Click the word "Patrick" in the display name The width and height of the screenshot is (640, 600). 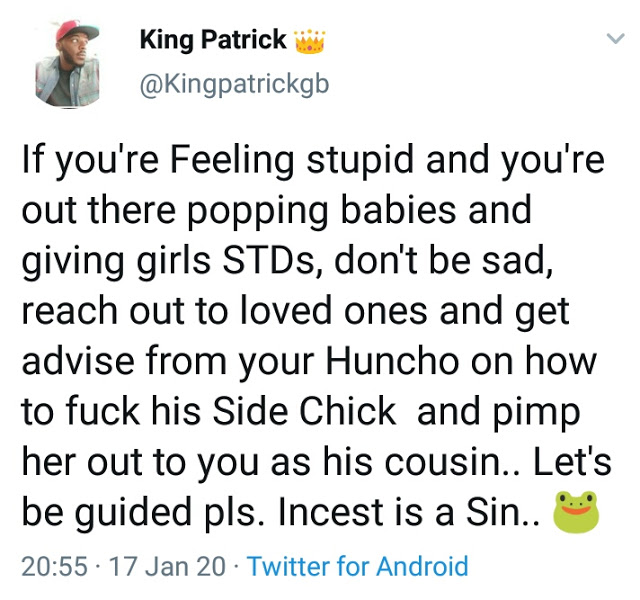(244, 40)
